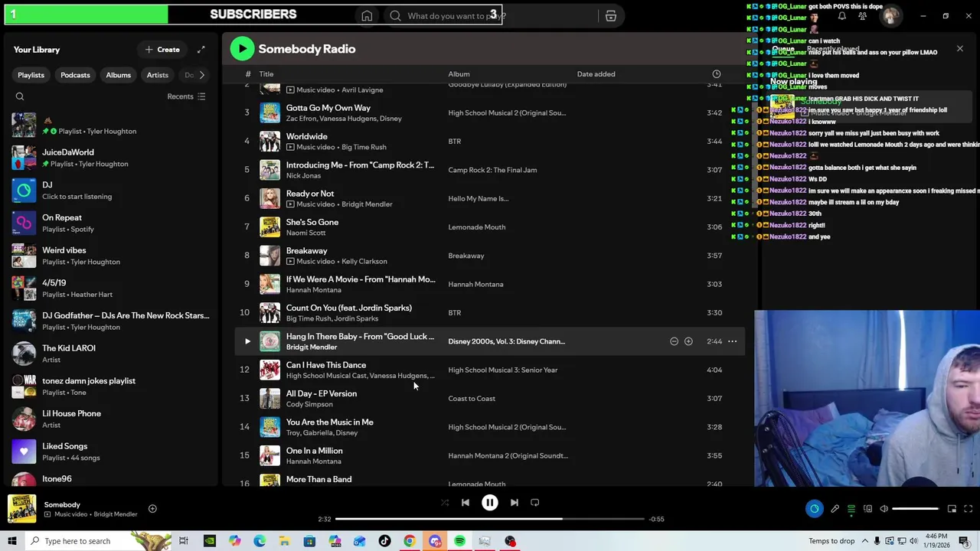
Task: Mute the volume speaker icon
Action: tap(884, 509)
